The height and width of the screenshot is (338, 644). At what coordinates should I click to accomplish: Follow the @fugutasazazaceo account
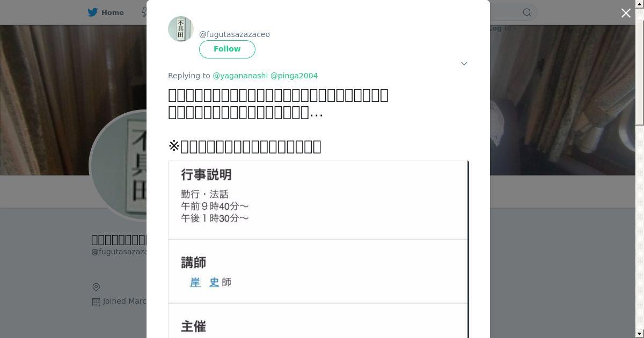227,49
